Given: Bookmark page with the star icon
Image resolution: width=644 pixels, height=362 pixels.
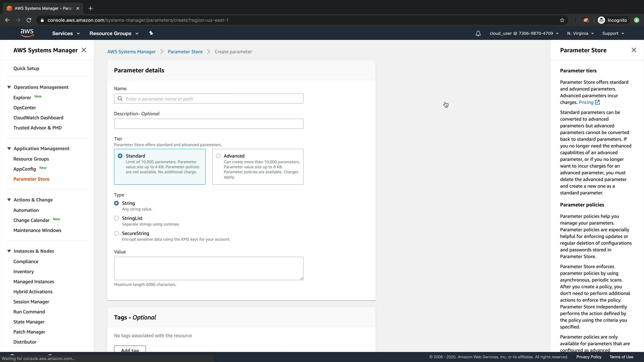Looking at the screenshot, I should [x=562, y=20].
